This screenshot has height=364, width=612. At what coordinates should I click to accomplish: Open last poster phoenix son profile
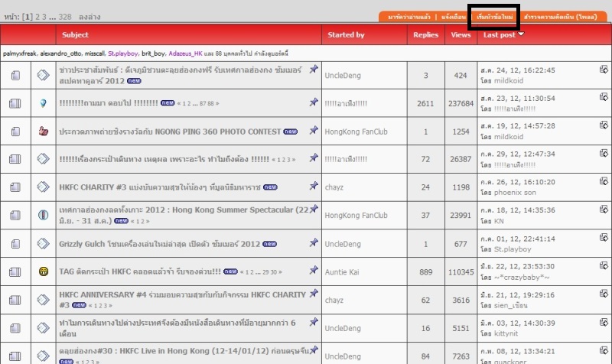(x=515, y=193)
